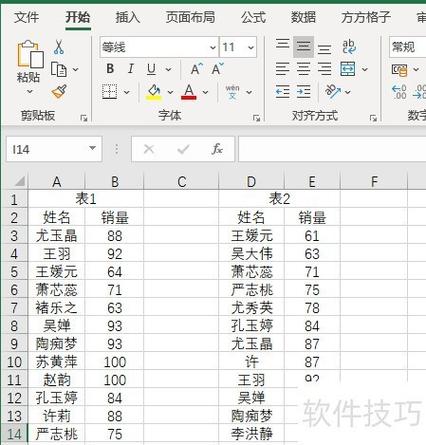Click the formula bar input
This screenshot has height=445, width=426.
pyautogui.click(x=332, y=149)
